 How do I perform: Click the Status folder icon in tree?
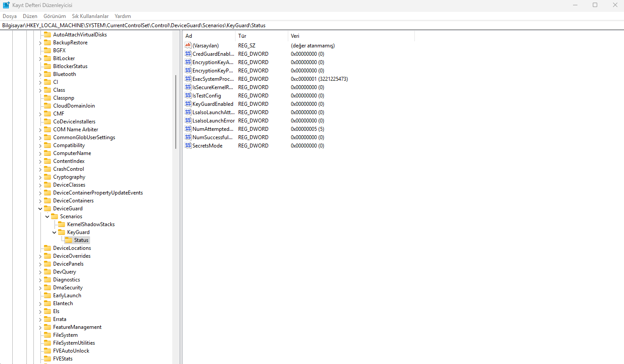pyautogui.click(x=69, y=240)
